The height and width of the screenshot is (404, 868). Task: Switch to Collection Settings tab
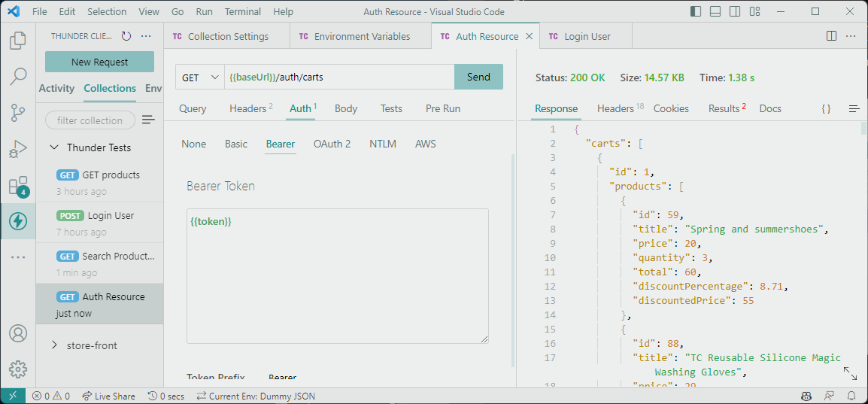tap(227, 37)
